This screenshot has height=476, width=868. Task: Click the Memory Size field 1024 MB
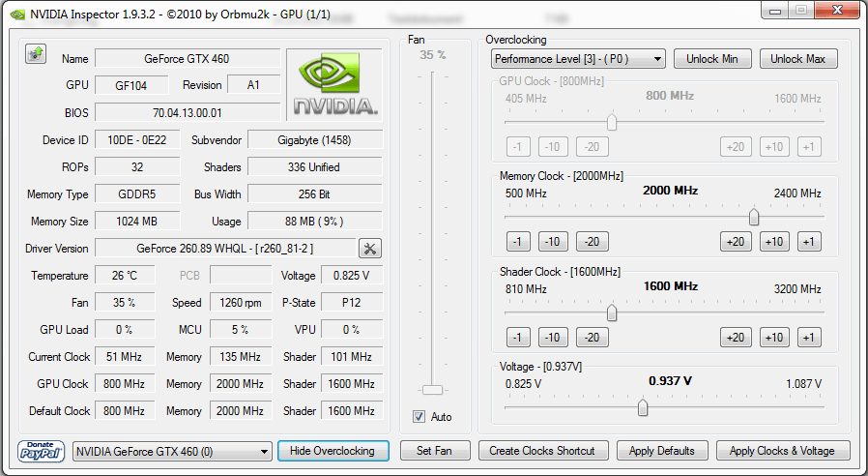(137, 222)
